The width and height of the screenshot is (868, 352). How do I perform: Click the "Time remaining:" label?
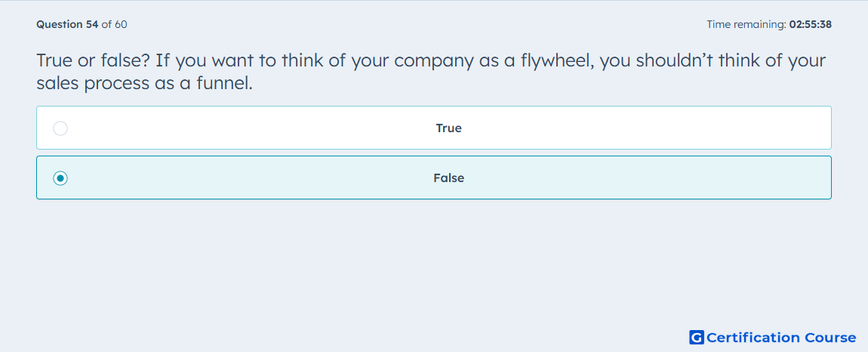point(746,24)
